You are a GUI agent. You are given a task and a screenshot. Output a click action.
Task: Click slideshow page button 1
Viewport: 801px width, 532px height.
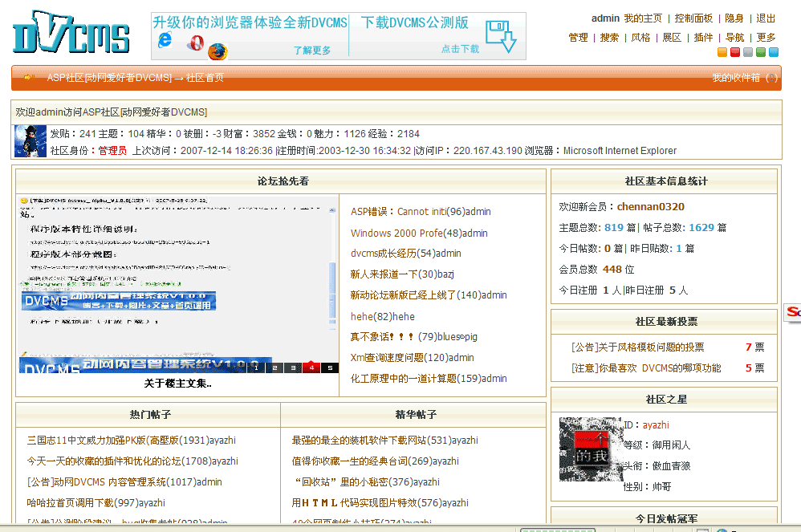point(257,367)
